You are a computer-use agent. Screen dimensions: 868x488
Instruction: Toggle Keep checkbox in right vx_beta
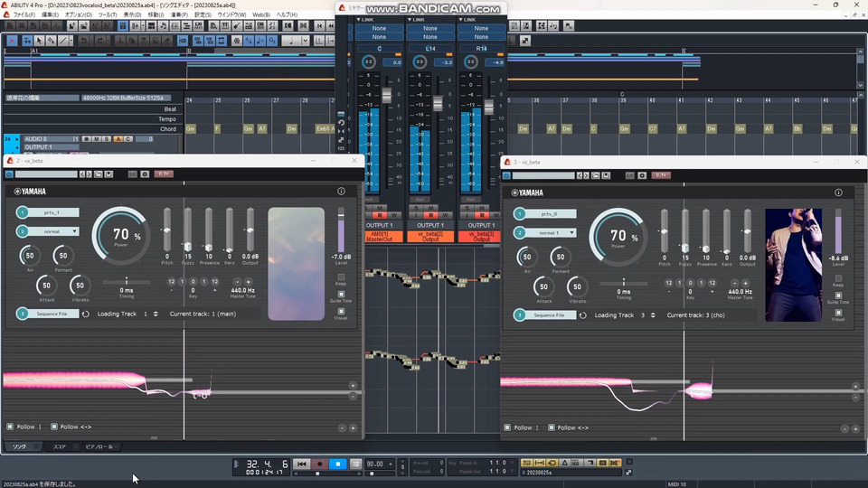pyautogui.click(x=838, y=278)
